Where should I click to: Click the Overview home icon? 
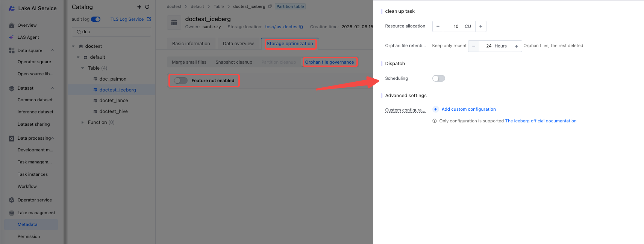coord(12,26)
